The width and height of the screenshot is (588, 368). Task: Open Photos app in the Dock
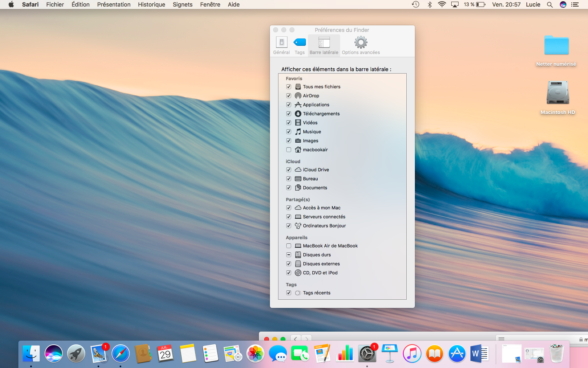(x=255, y=353)
